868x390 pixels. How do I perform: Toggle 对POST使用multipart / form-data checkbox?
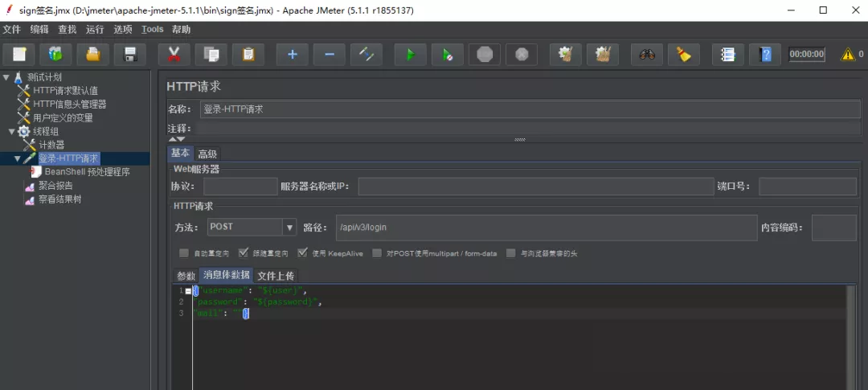pos(377,253)
